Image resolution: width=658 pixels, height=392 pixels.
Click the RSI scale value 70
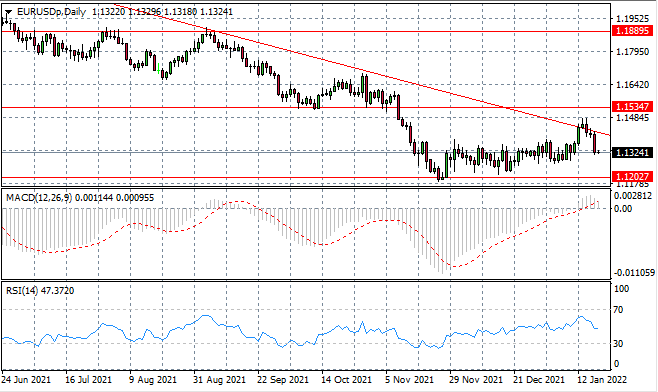click(x=618, y=310)
